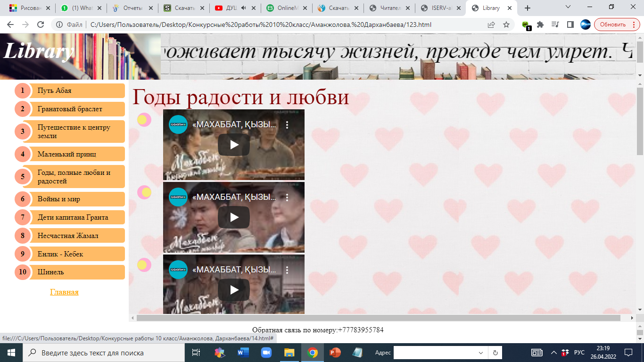Open the Windows Start menu
644x362 pixels.
[x=10, y=352]
